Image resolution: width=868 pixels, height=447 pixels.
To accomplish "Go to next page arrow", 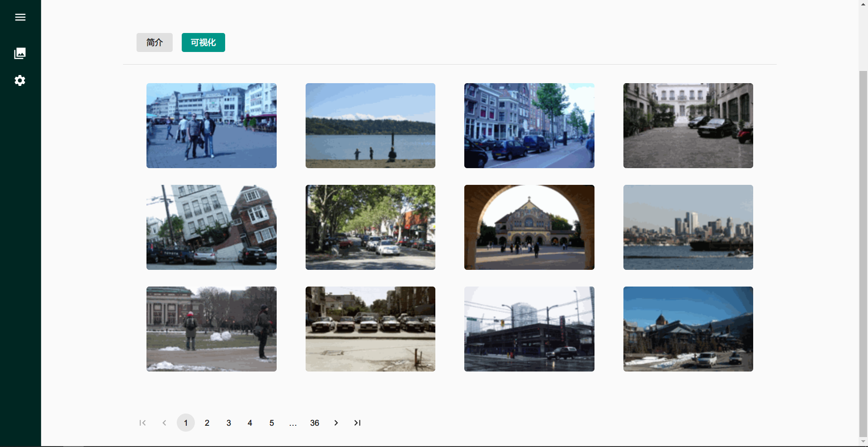I will 336,423.
